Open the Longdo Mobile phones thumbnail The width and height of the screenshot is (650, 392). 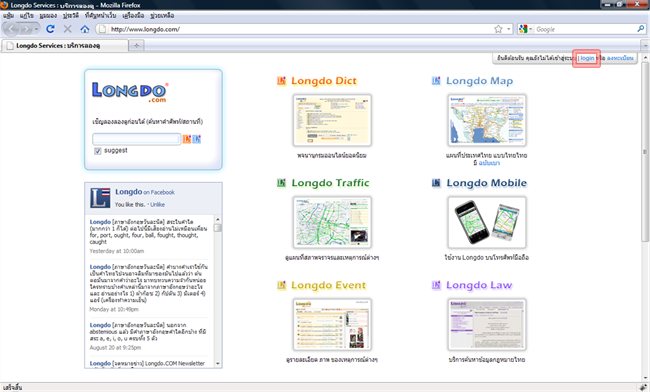487,223
